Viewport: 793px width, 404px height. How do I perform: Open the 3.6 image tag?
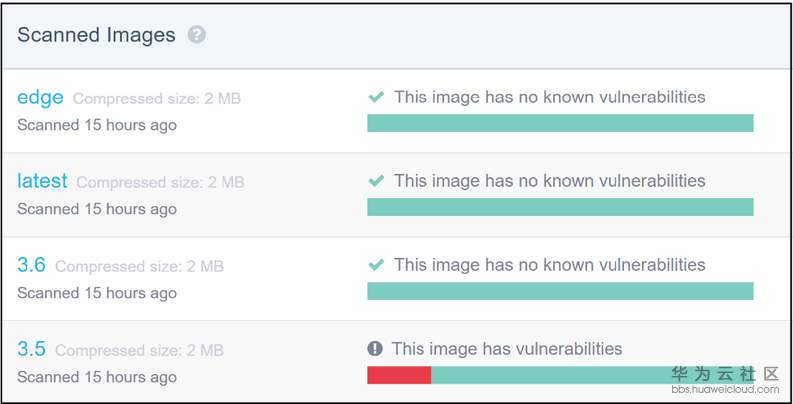(31, 266)
